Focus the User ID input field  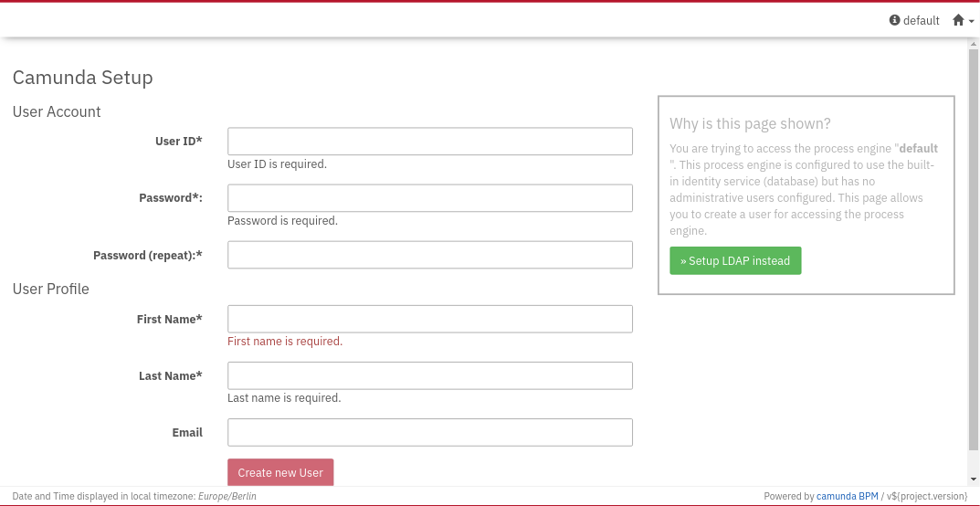tap(429, 142)
